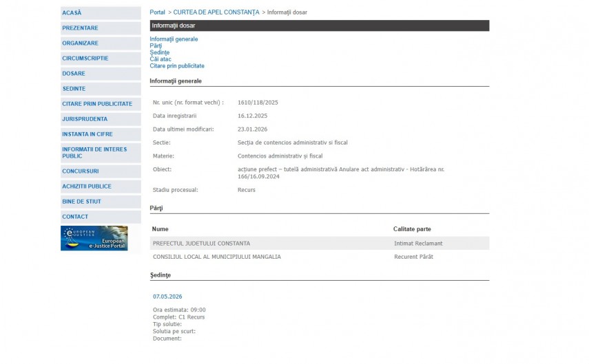Click the Portal breadcrumb link
Viewport: 589px width, 364px height.
pos(157,12)
